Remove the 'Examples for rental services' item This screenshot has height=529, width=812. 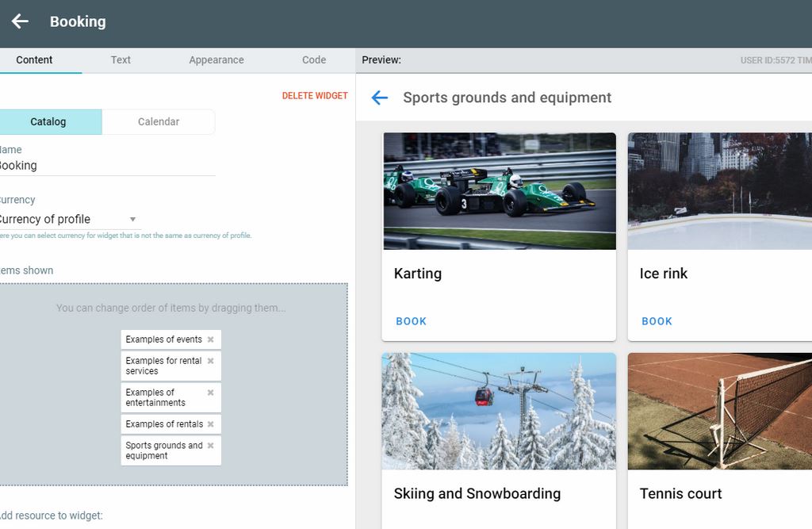(x=211, y=361)
